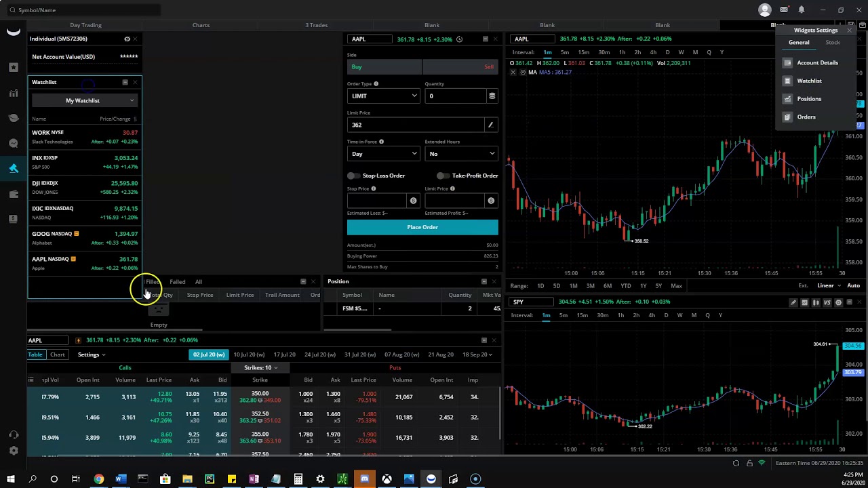This screenshot has height=488, width=868.
Task: Switch to the Charts layout tab
Action: [x=201, y=25]
